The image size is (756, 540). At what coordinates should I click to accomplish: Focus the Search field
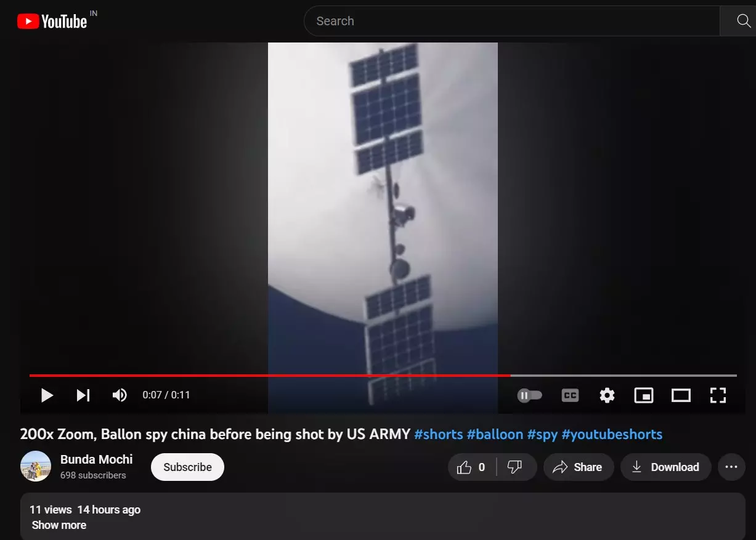[x=511, y=21]
